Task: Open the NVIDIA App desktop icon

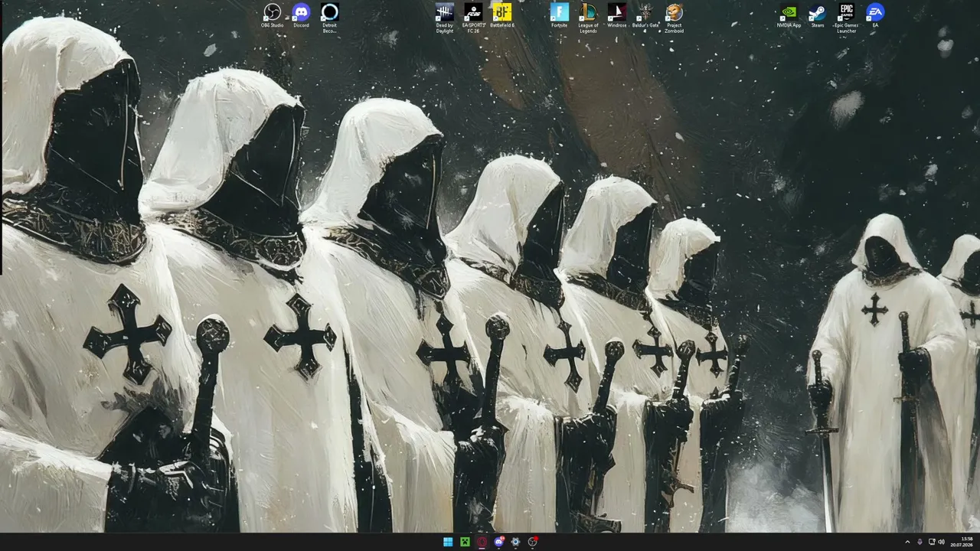Action: pos(789,16)
